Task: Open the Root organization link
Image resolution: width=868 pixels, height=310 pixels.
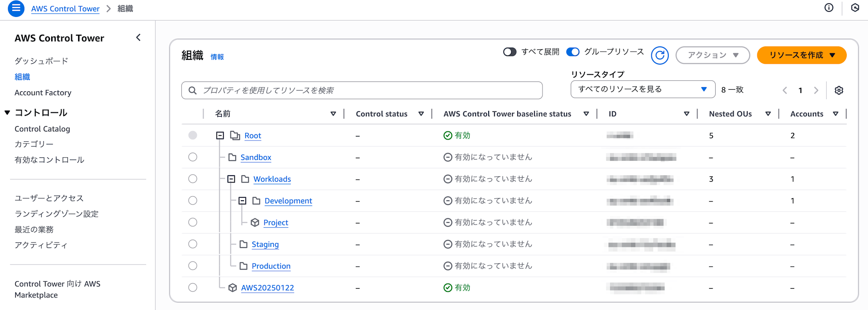Action: pyautogui.click(x=253, y=136)
